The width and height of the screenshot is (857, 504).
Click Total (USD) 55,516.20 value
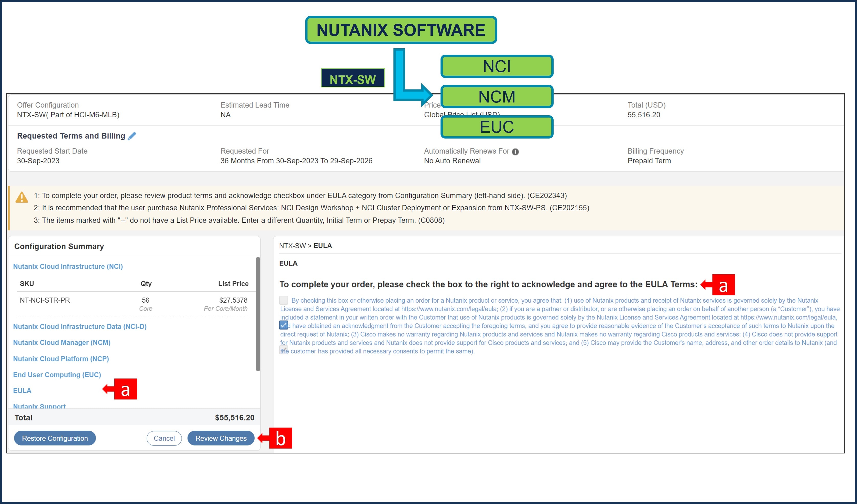[x=644, y=115]
